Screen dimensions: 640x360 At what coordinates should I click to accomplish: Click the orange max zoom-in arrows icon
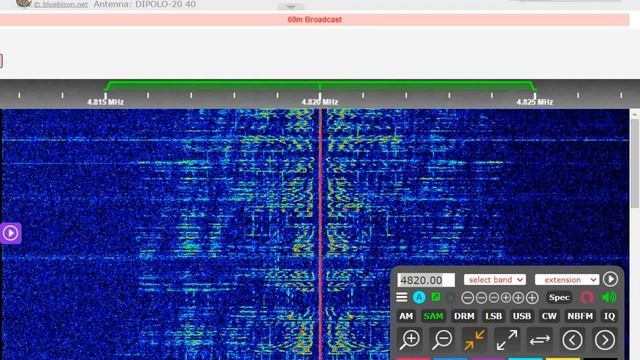(x=474, y=340)
